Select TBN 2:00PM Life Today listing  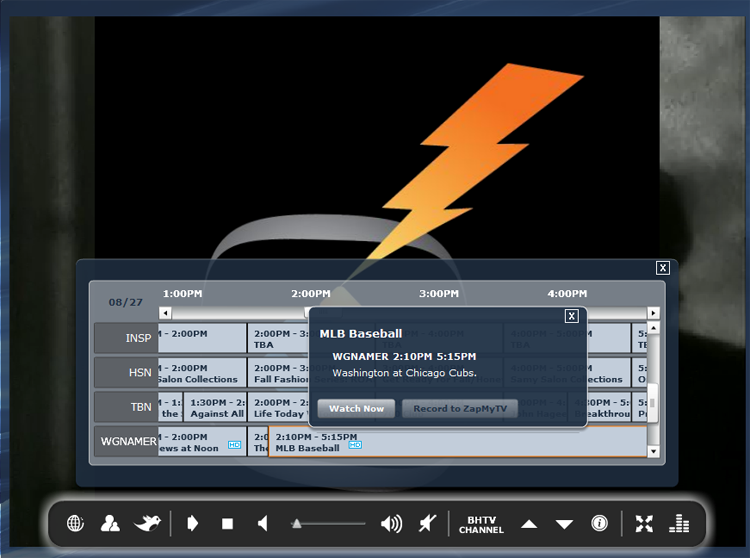coord(279,407)
